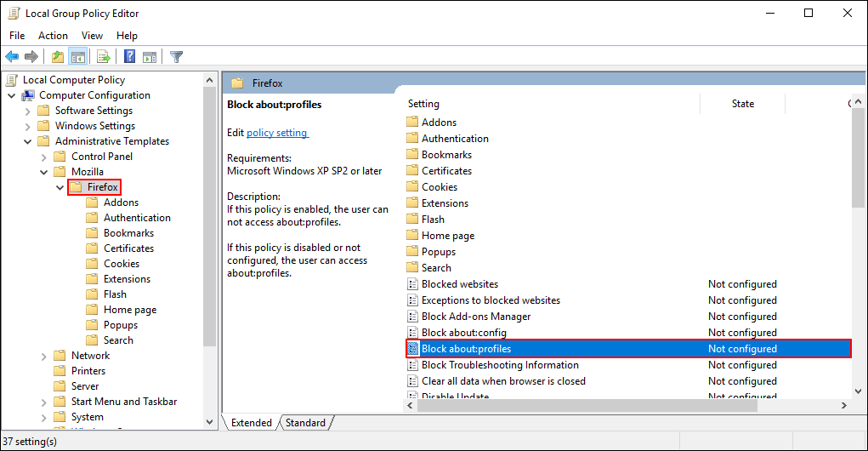
Task: Expand the Windows Settings node
Action: coord(28,126)
